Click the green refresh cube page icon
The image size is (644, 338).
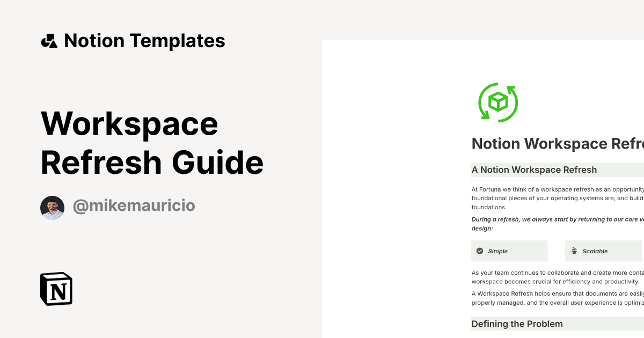coord(498,102)
